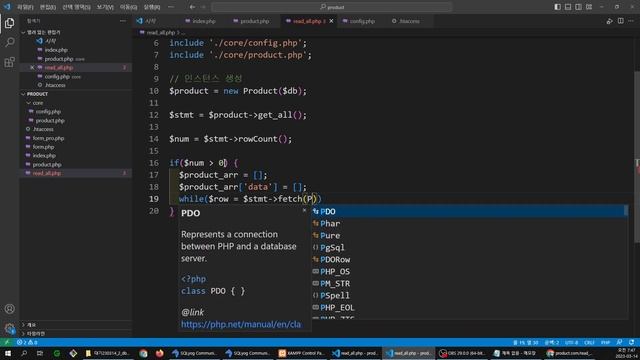
Task: Click the VS Code logo in title bar
Action: click(x=7, y=7)
